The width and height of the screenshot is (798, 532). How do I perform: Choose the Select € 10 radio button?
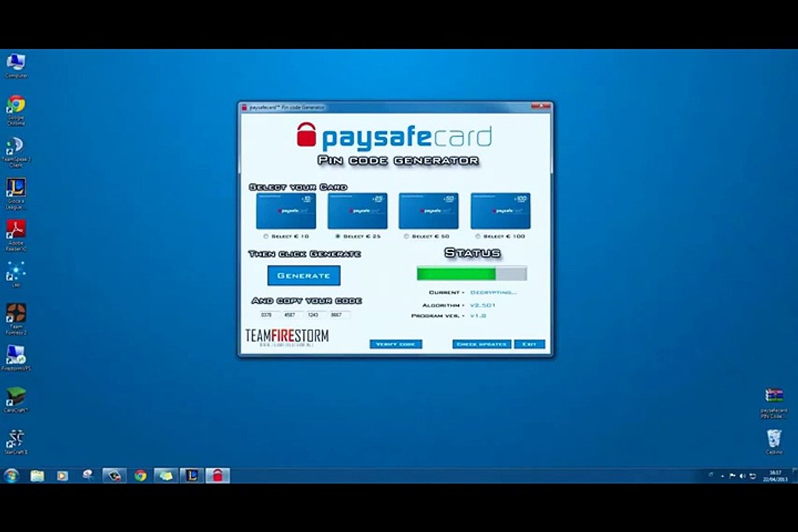pos(266,236)
